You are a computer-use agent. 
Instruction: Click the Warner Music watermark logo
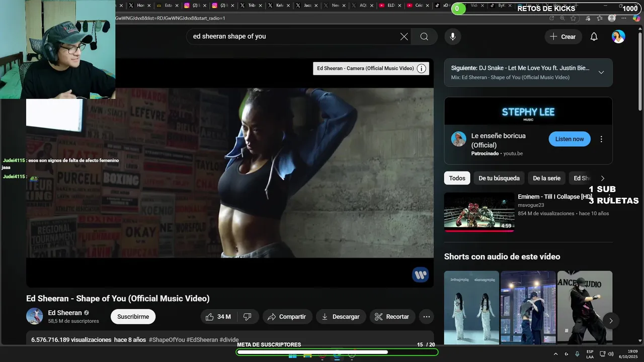(x=421, y=275)
